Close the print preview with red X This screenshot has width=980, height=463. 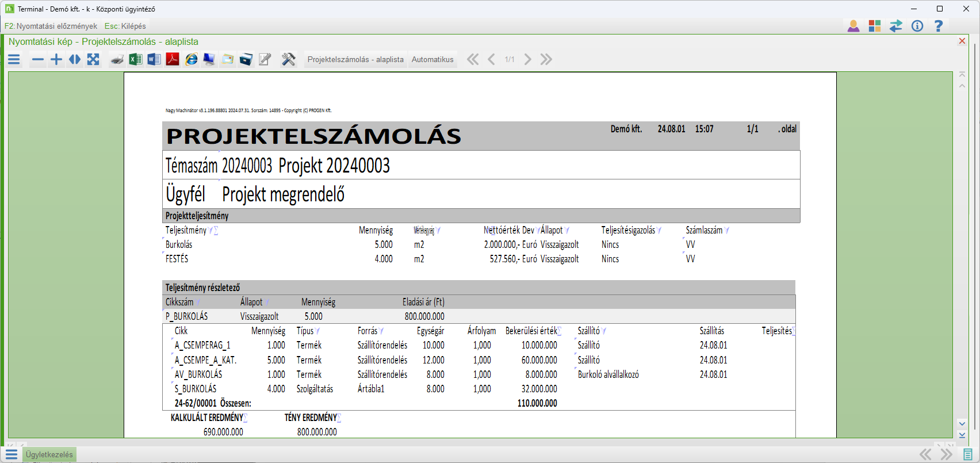962,41
